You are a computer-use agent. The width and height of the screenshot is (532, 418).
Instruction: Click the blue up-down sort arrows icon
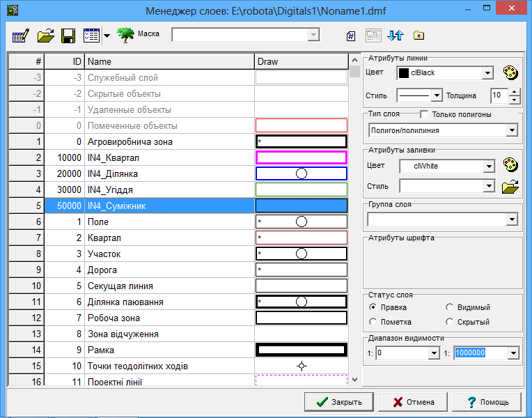[x=396, y=36]
